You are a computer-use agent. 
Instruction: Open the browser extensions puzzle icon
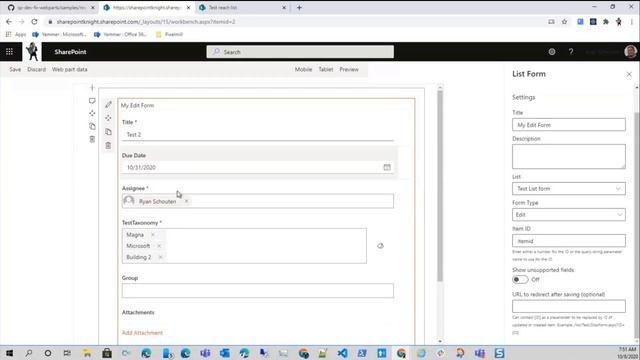pyautogui.click(x=606, y=22)
